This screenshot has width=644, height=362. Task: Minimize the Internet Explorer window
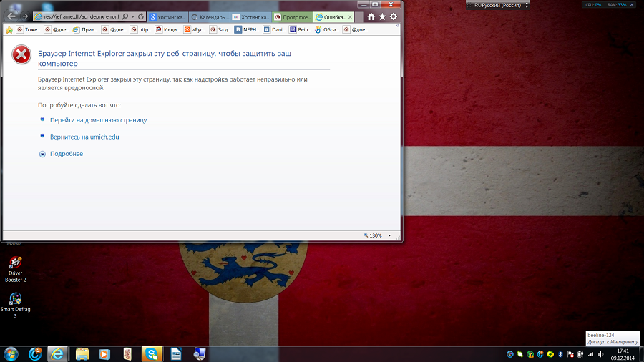pyautogui.click(x=364, y=4)
